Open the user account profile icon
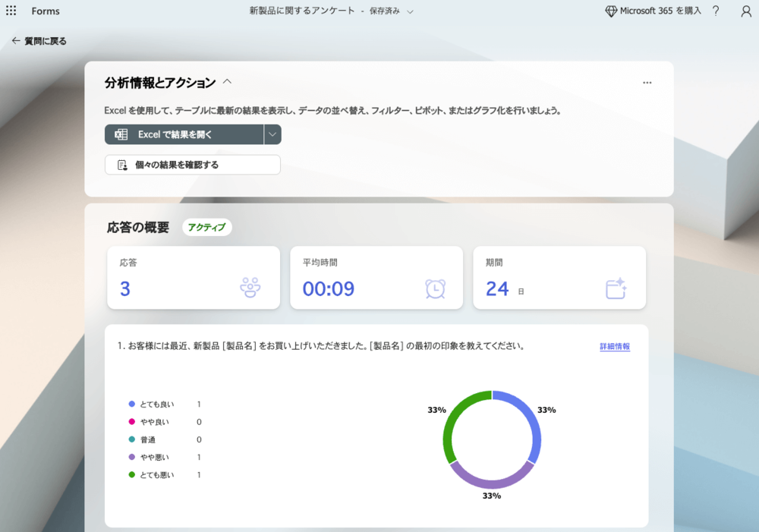Screen dimensions: 759x532 coord(745,11)
